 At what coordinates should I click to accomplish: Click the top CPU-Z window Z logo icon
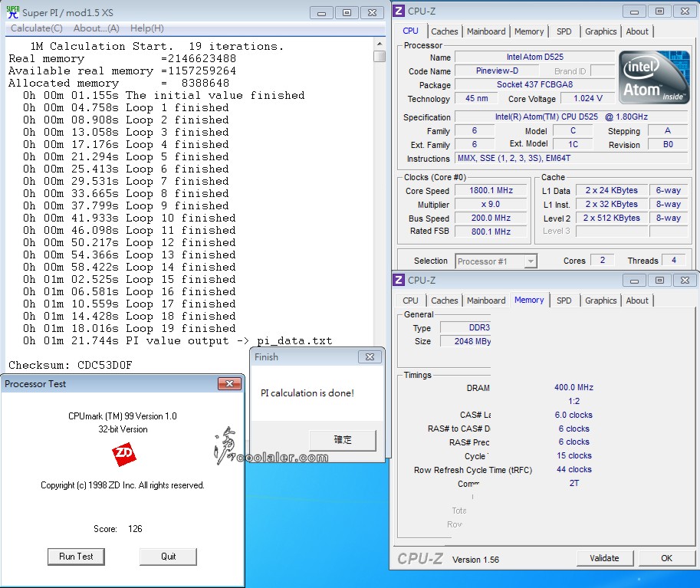tap(399, 11)
